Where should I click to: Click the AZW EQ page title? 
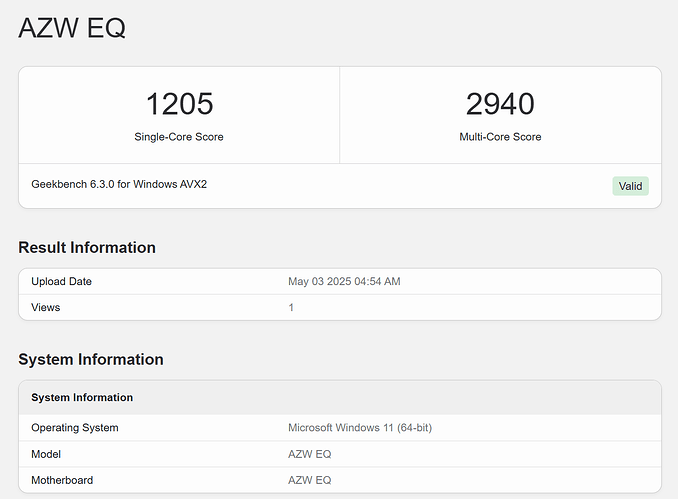pyautogui.click(x=72, y=28)
